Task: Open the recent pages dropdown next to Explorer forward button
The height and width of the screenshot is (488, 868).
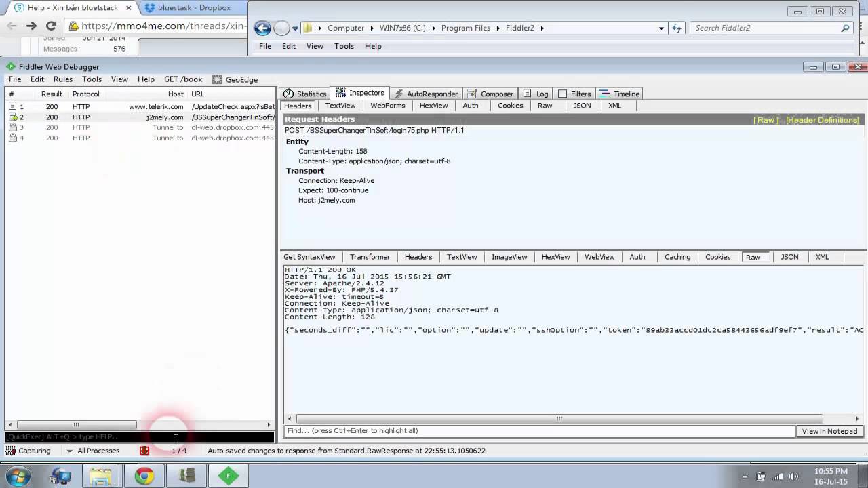Action: coord(296,28)
